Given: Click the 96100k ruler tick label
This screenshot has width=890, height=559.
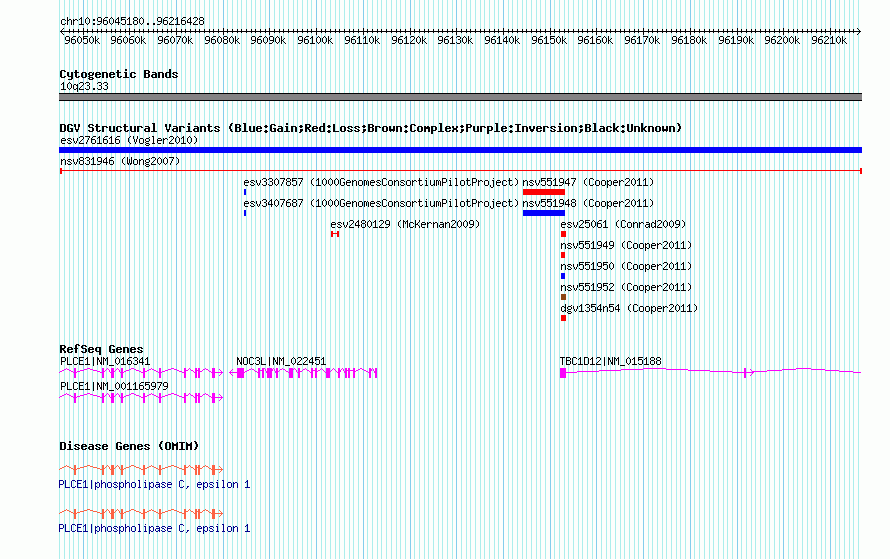Looking at the screenshot, I should tap(315, 40).
